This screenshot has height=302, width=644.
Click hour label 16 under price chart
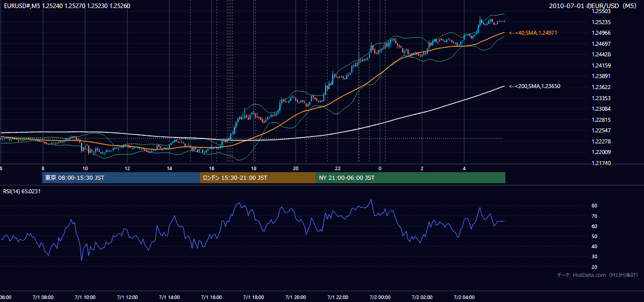coord(212,168)
